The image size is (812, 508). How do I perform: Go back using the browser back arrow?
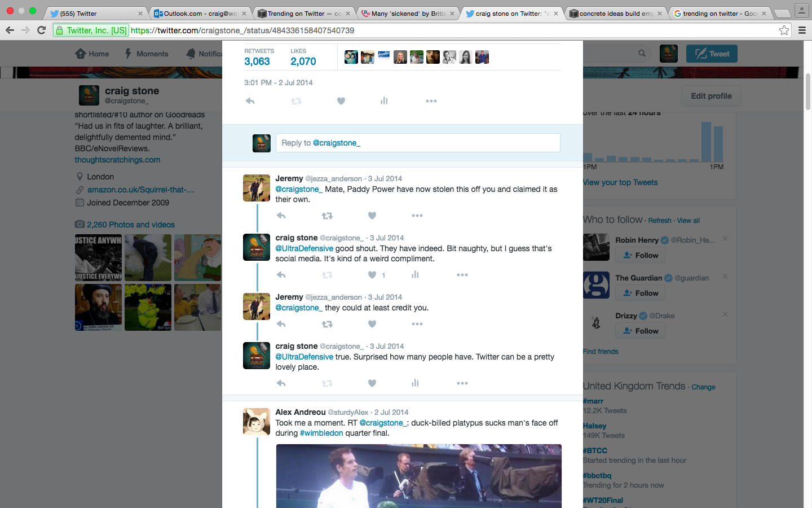[10, 30]
